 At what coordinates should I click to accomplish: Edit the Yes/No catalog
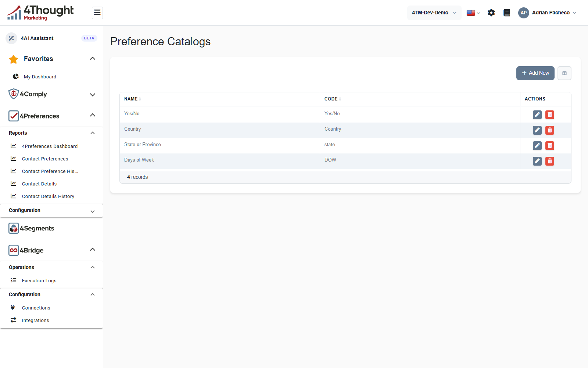point(537,115)
